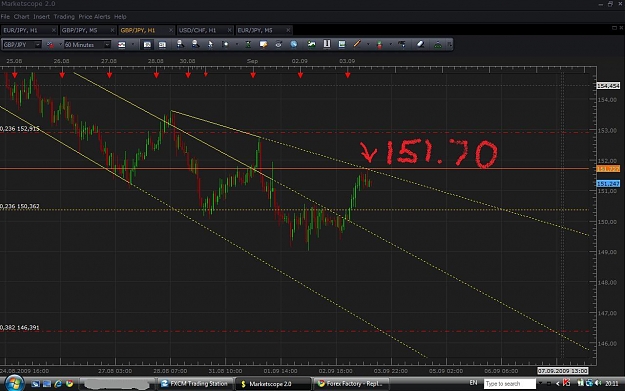Click the 154.454 price label on axis
This screenshot has width=625, height=391.
point(608,86)
